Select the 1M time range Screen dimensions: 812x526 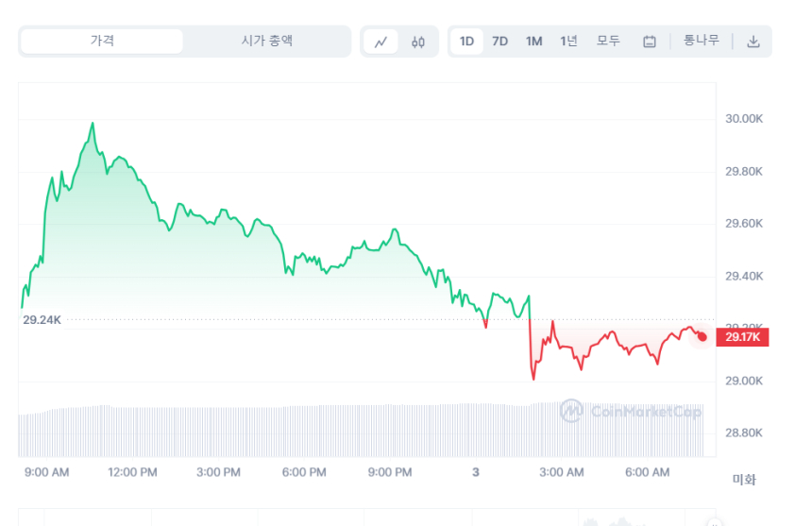coord(534,42)
